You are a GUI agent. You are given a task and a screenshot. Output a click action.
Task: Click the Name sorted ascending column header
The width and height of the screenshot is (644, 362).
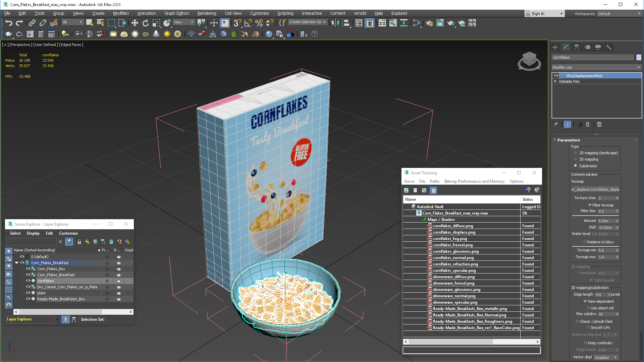point(57,250)
